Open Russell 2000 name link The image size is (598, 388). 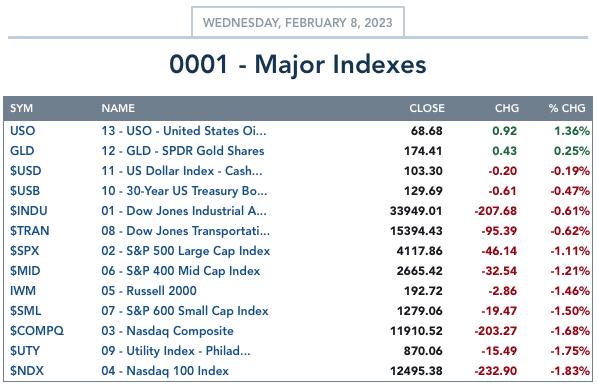click(149, 291)
